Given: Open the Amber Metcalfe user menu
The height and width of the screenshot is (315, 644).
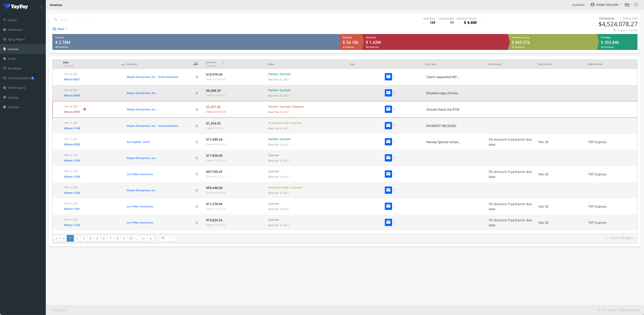Looking at the screenshot, I should click(x=607, y=5).
